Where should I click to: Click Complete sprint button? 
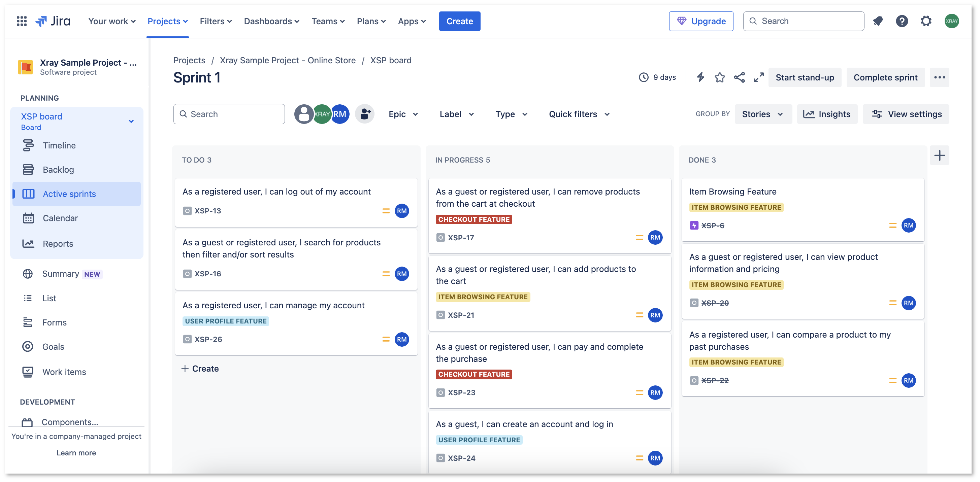pyautogui.click(x=885, y=77)
